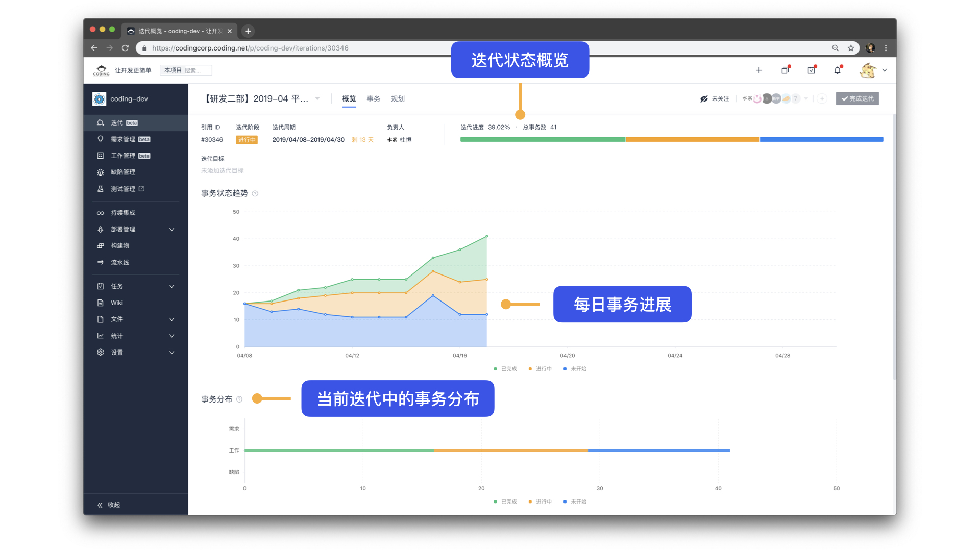
Task: Switch to the 事务 tab
Action: 373,98
